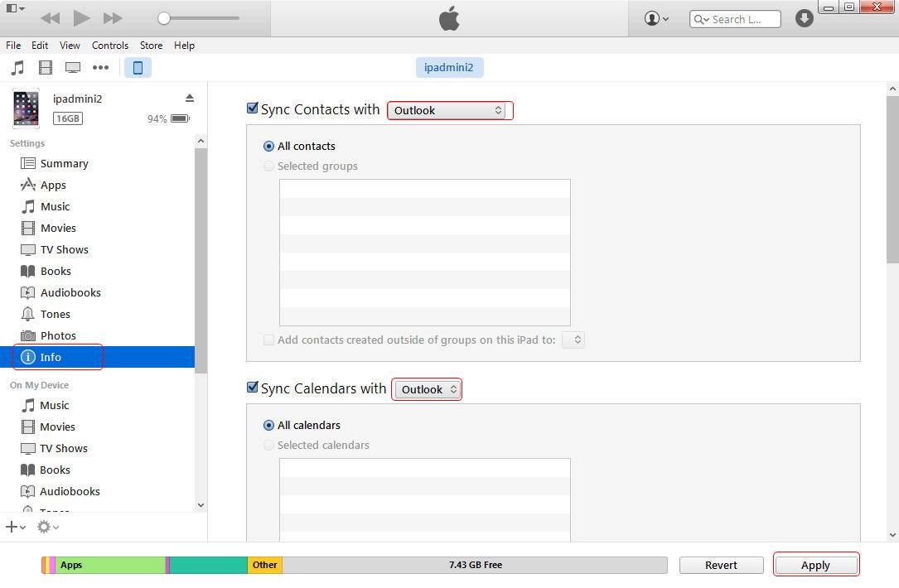
Task: Click the Apps segment in storage bar
Action: point(110,565)
